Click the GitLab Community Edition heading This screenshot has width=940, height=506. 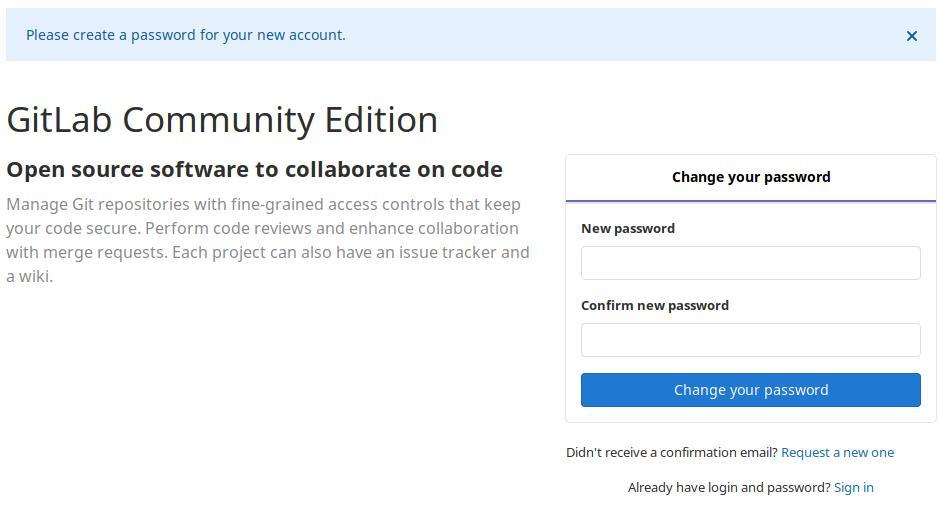point(222,119)
